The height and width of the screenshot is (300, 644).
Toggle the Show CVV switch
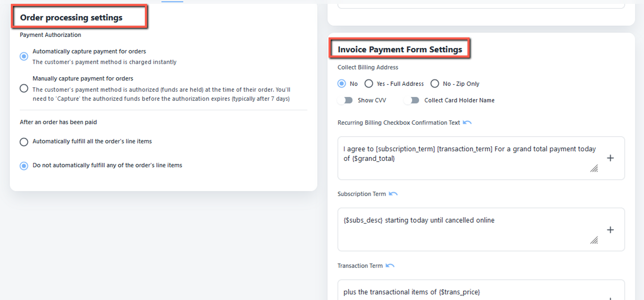click(x=346, y=100)
